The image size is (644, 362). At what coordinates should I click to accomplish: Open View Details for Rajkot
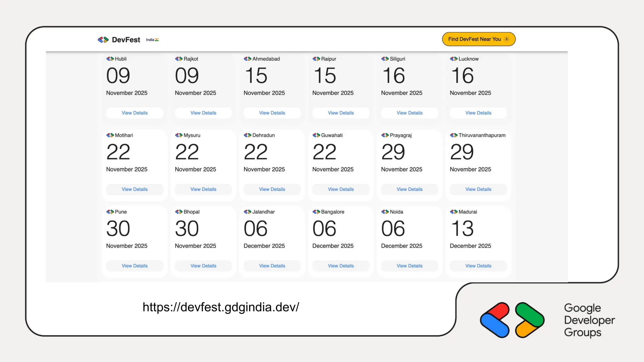coord(203,113)
